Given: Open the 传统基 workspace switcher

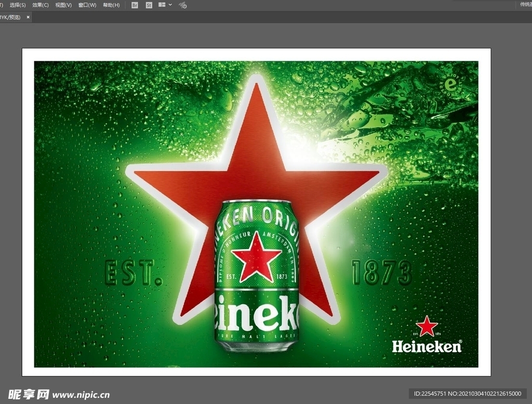Looking at the screenshot, I should (x=526, y=4).
